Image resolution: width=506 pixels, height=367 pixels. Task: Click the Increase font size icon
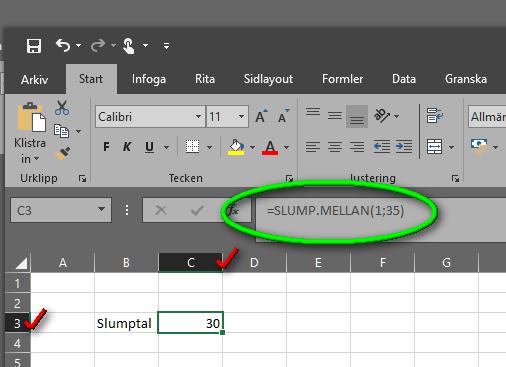click(x=261, y=116)
